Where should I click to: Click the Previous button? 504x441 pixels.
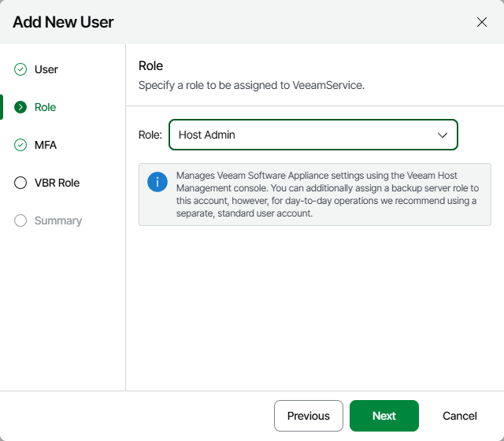[309, 416]
